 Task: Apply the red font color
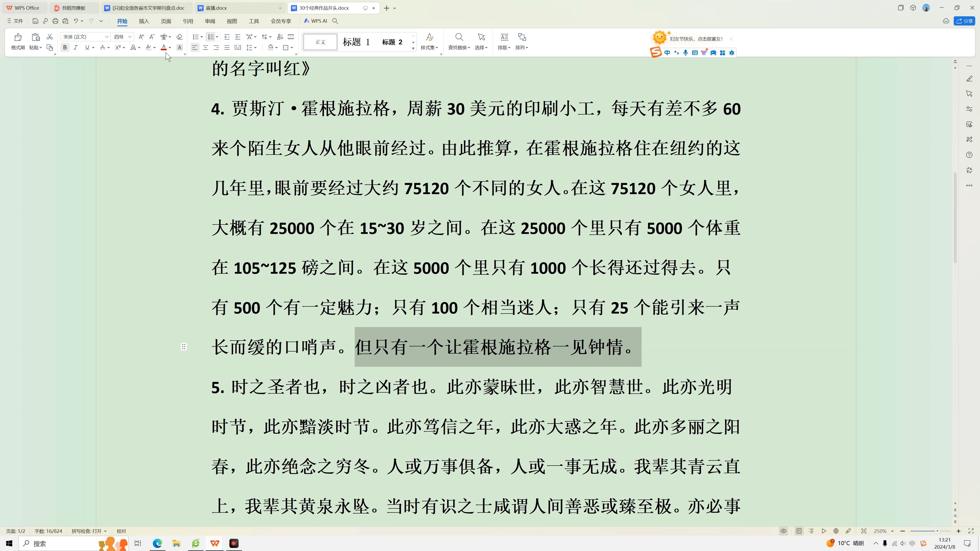point(164,47)
